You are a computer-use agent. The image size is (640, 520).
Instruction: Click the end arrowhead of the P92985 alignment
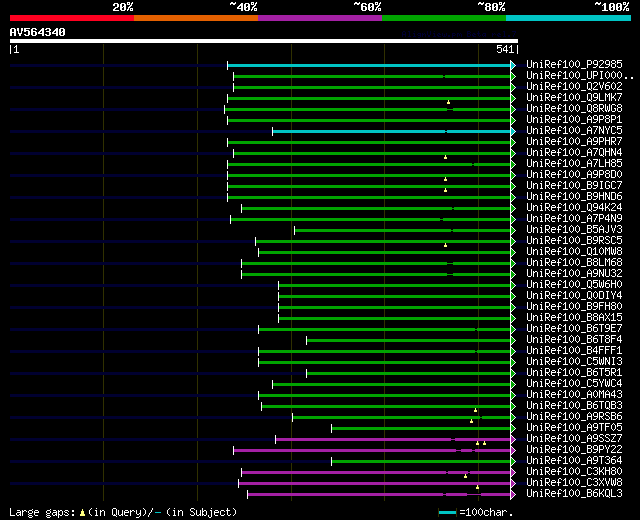pos(513,65)
